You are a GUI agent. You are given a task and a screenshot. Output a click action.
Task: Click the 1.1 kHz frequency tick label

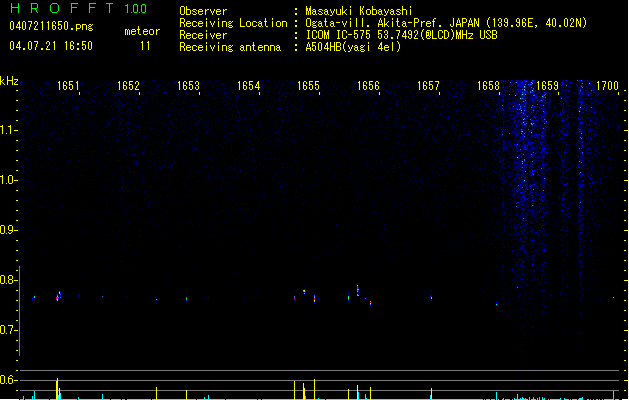8,130
